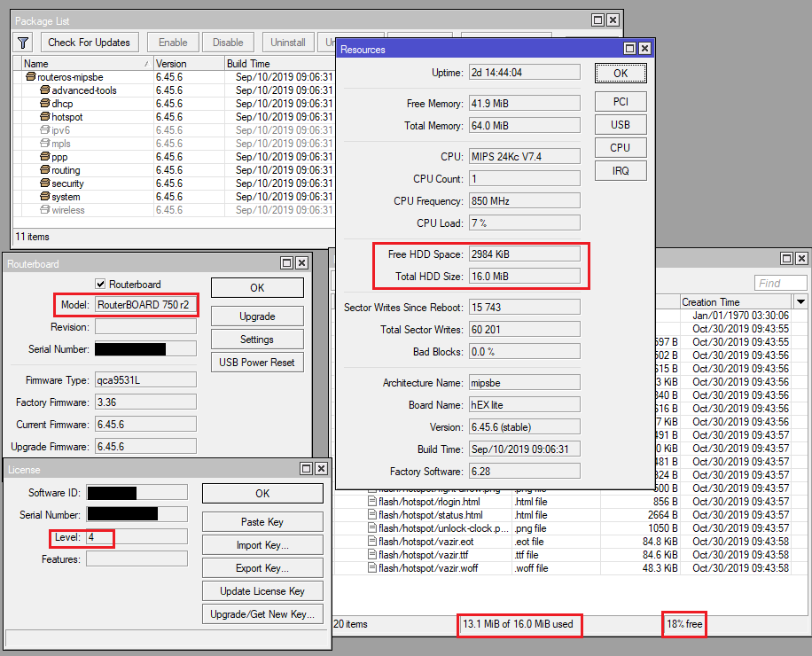Sort packages by the Name column
The image size is (812, 656).
click(x=88, y=64)
